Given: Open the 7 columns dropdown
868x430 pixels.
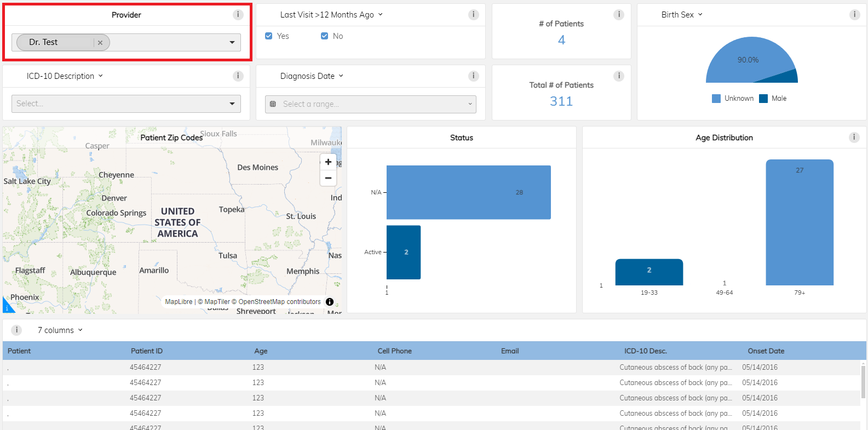Looking at the screenshot, I should point(60,330).
